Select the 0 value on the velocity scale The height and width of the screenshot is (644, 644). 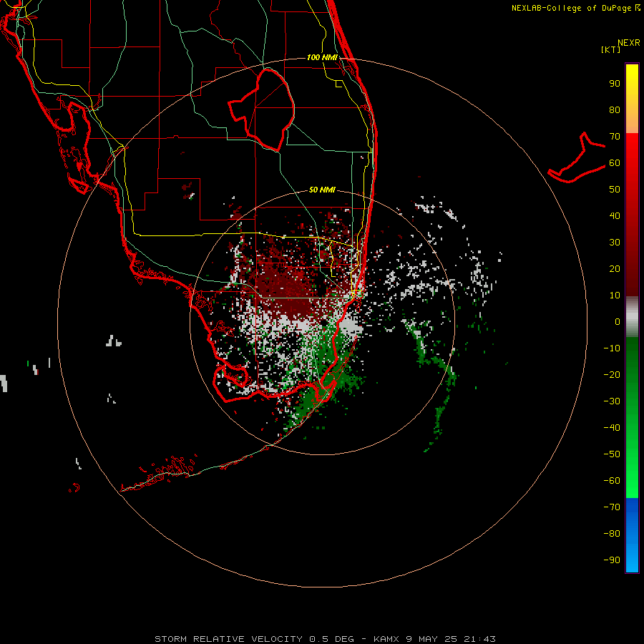[x=618, y=322]
